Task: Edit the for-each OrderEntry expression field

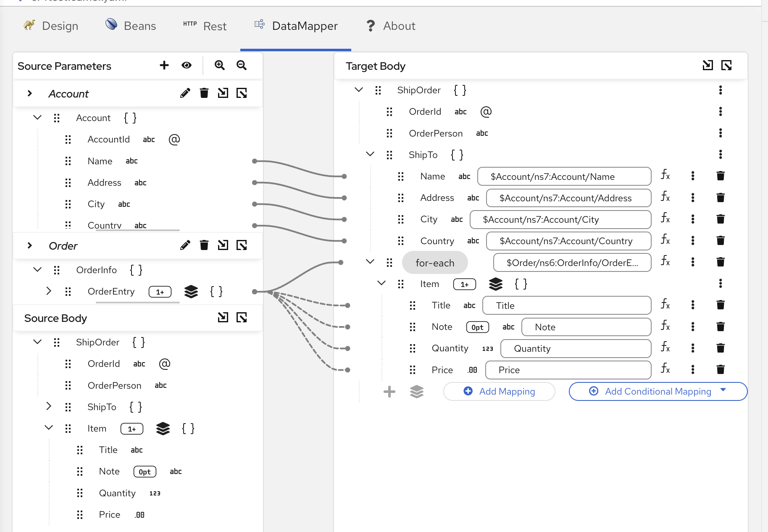Action: [572, 263]
